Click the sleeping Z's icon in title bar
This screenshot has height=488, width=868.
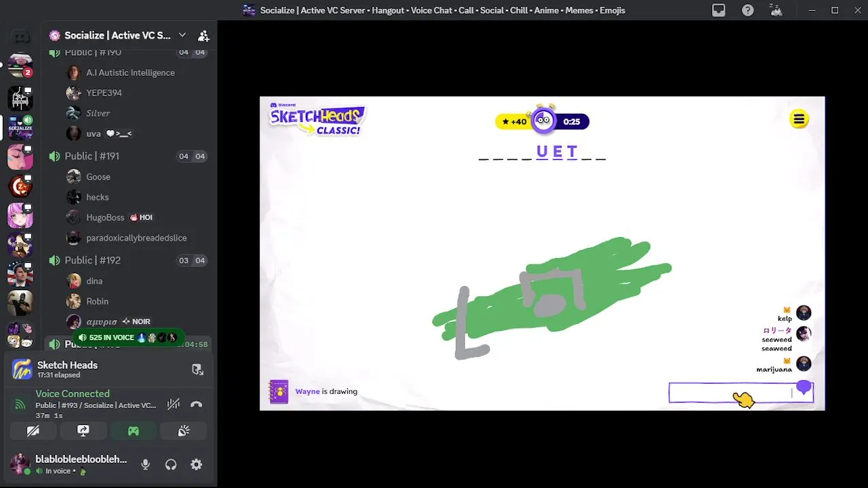point(776,10)
